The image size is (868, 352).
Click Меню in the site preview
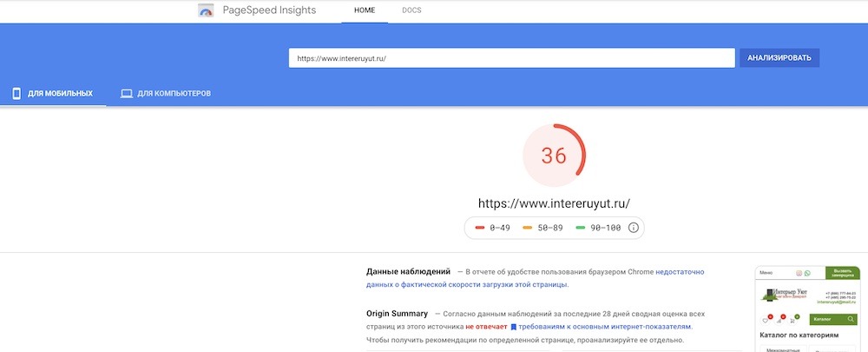pyautogui.click(x=766, y=273)
